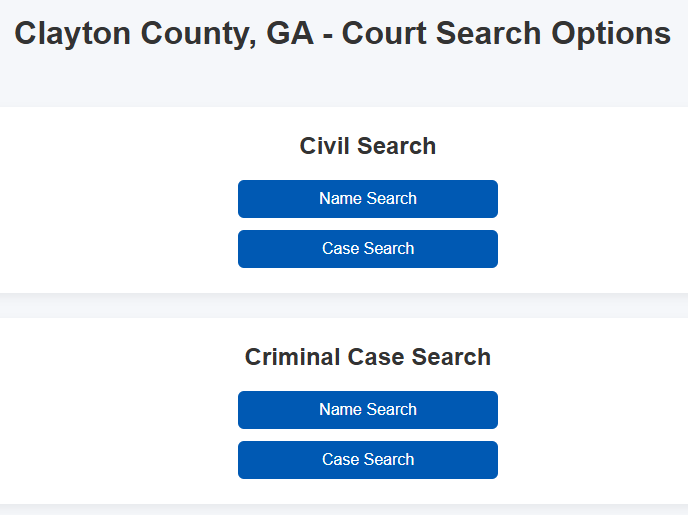Click the Clayton County page title
Screen dimensions: 688x515
pos(343,34)
